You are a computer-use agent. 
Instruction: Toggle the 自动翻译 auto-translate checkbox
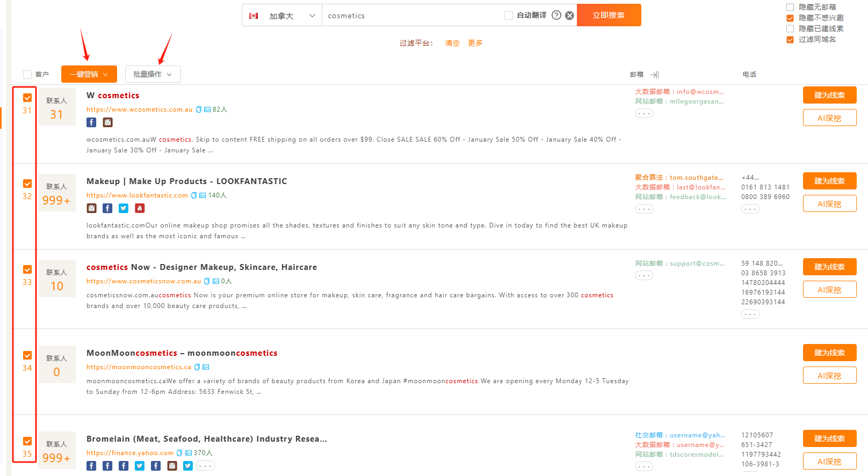click(508, 16)
